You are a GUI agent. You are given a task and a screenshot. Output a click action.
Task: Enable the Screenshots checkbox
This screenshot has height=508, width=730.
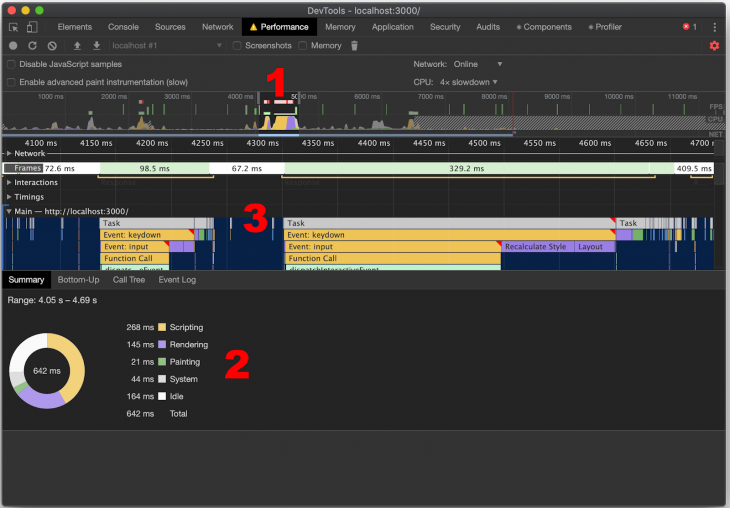pos(238,46)
